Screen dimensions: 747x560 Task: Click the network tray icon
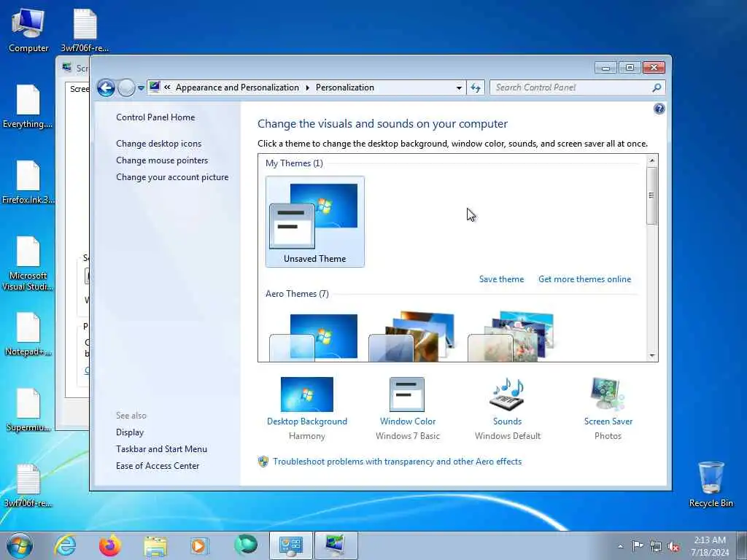click(656, 546)
